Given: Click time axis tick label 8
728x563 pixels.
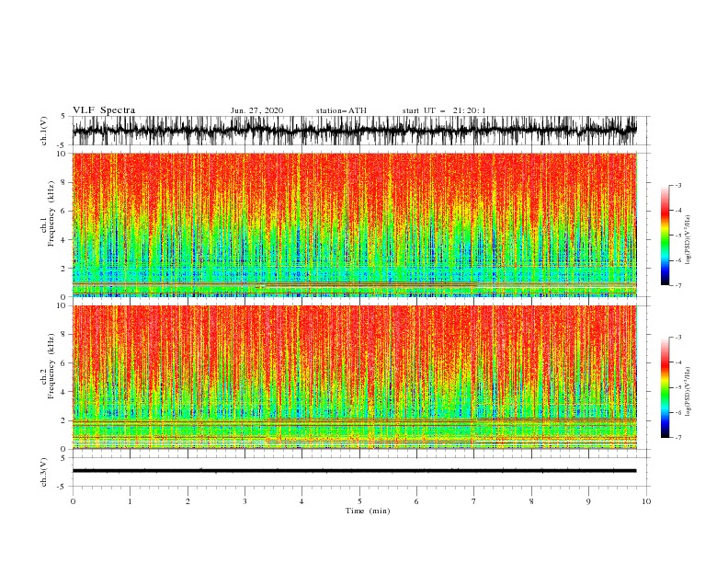Looking at the screenshot, I should pos(531,501).
